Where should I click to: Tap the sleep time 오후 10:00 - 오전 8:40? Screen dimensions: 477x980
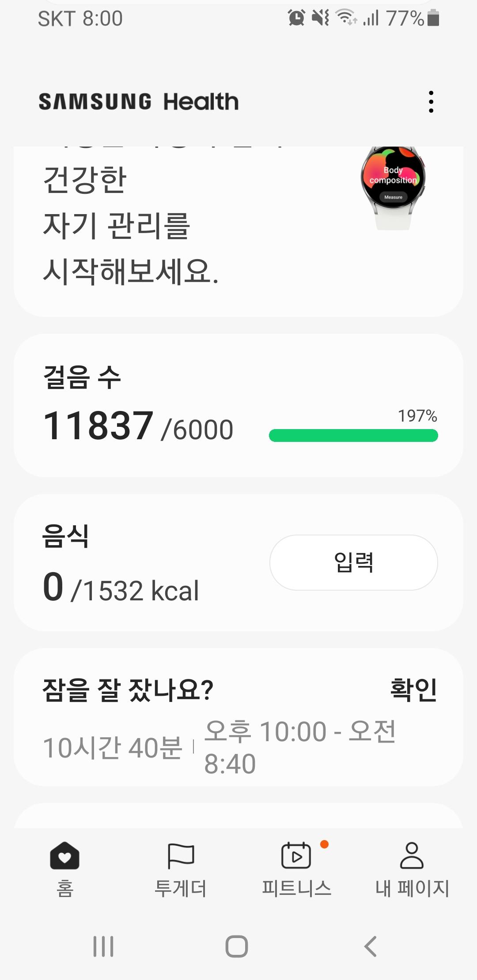coord(300,747)
